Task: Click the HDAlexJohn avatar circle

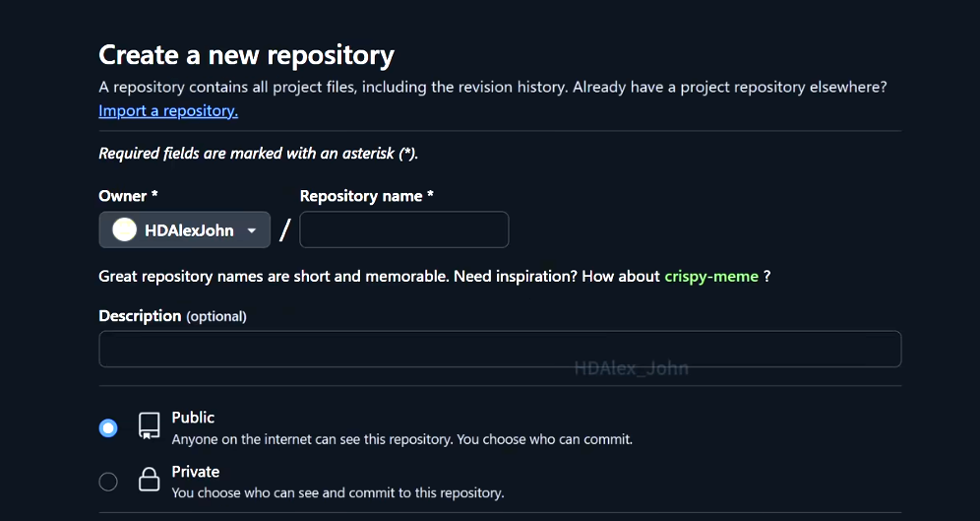Action: pyautogui.click(x=124, y=230)
